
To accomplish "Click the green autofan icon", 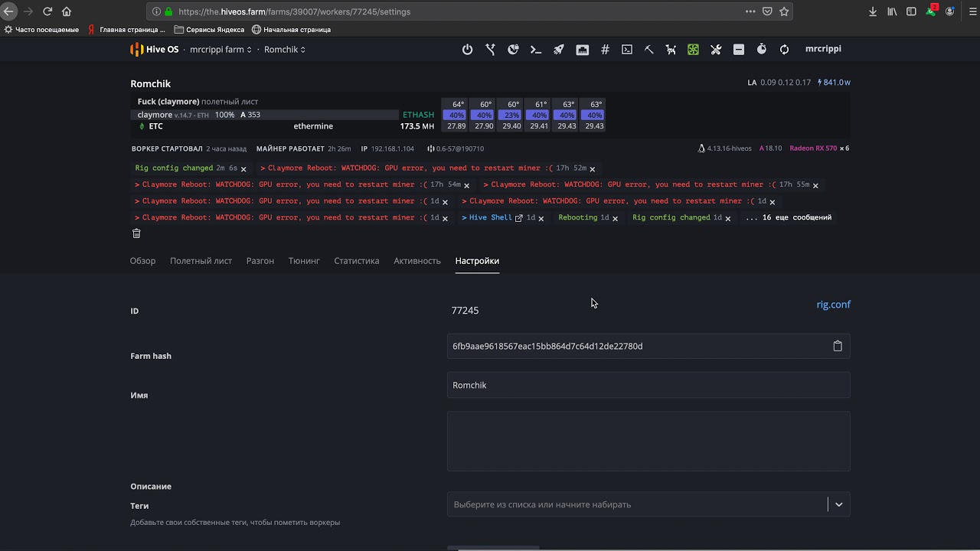I will click(693, 49).
